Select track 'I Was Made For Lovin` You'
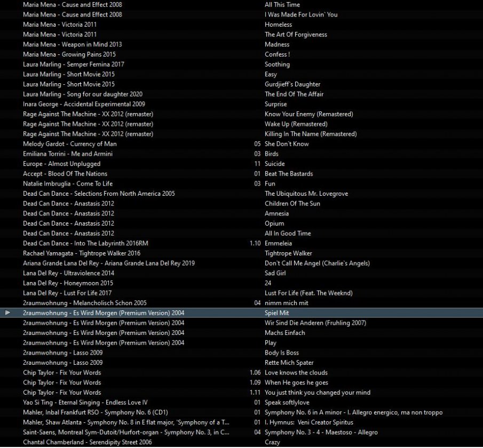The height and width of the screenshot is (448, 483). click(x=301, y=14)
